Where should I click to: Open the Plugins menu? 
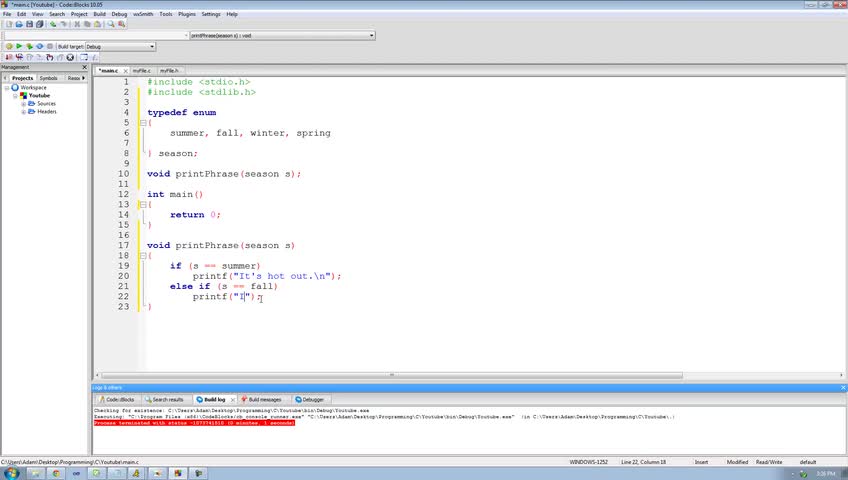point(187,14)
